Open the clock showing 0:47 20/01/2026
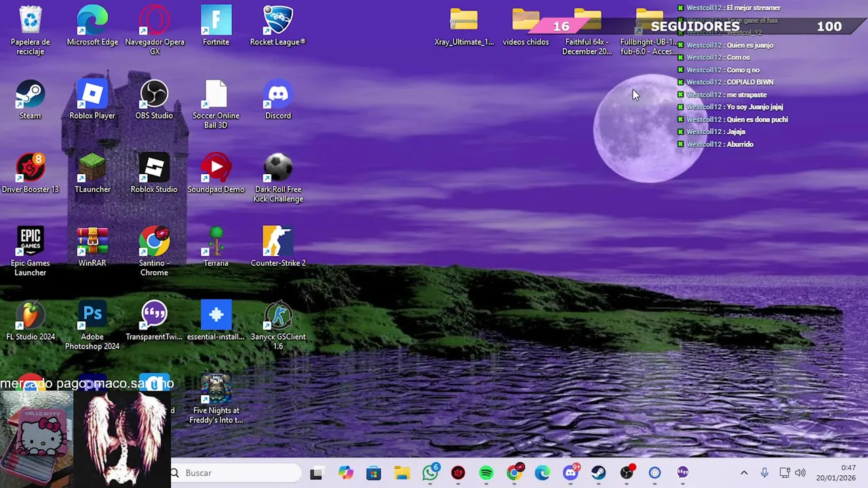The image size is (868, 488). point(836,473)
